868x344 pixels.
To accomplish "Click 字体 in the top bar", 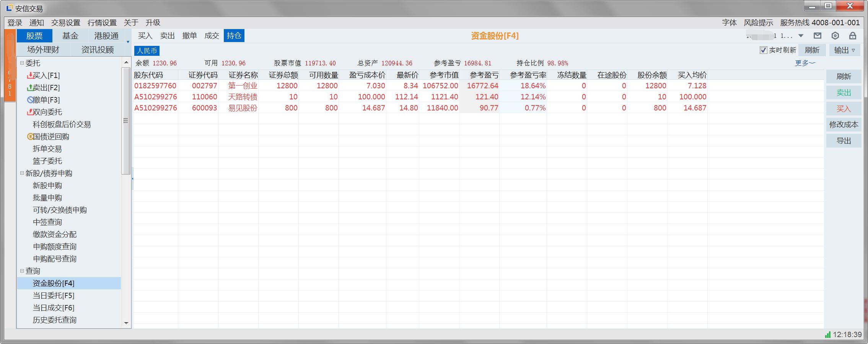I will 730,23.
